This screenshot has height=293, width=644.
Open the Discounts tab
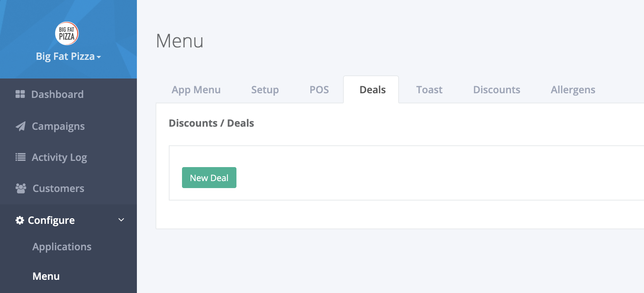(497, 90)
